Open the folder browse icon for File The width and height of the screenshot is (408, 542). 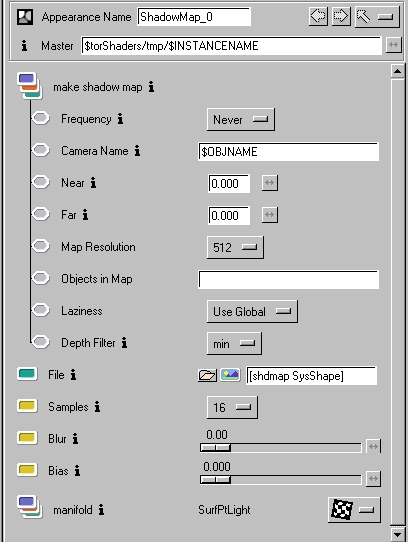click(x=207, y=375)
